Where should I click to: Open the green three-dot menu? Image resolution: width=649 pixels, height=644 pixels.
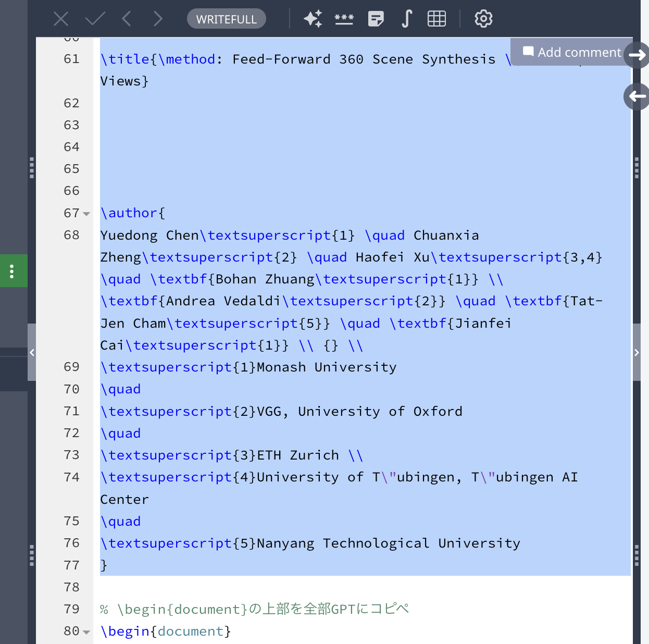click(12, 271)
